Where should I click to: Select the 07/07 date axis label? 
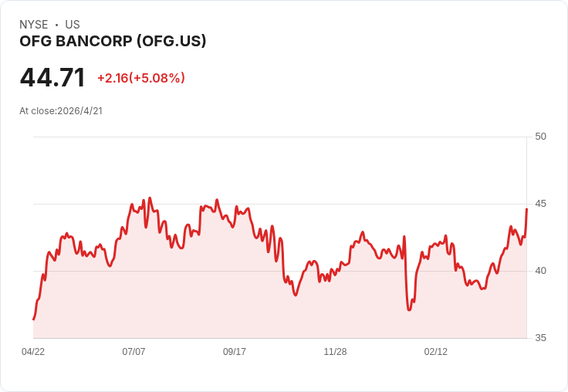(134, 351)
